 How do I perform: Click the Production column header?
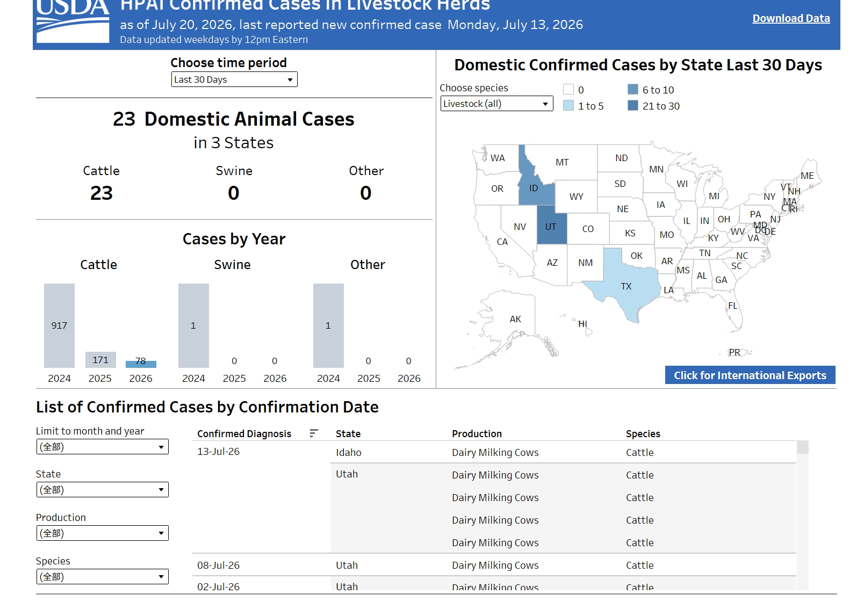(477, 433)
